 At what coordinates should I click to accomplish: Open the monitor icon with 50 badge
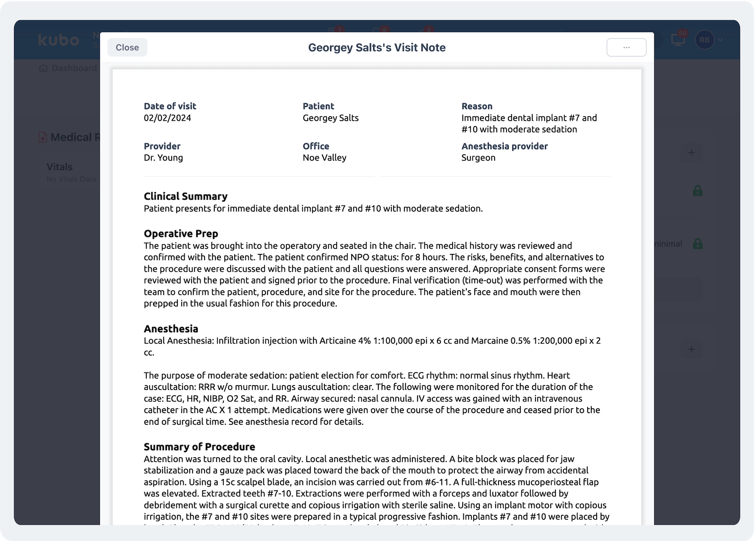(x=678, y=40)
